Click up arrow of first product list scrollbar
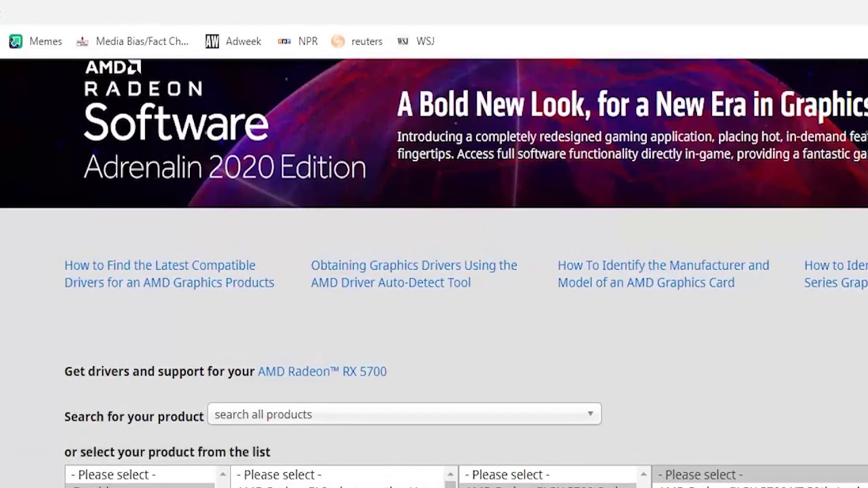 click(x=222, y=474)
